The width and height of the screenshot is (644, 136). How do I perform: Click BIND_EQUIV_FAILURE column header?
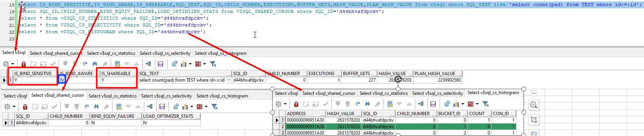coord(115,116)
